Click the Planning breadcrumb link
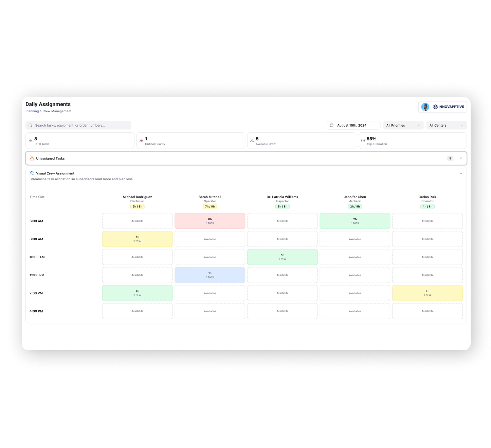The height and width of the screenshot is (448, 491). tap(32, 111)
